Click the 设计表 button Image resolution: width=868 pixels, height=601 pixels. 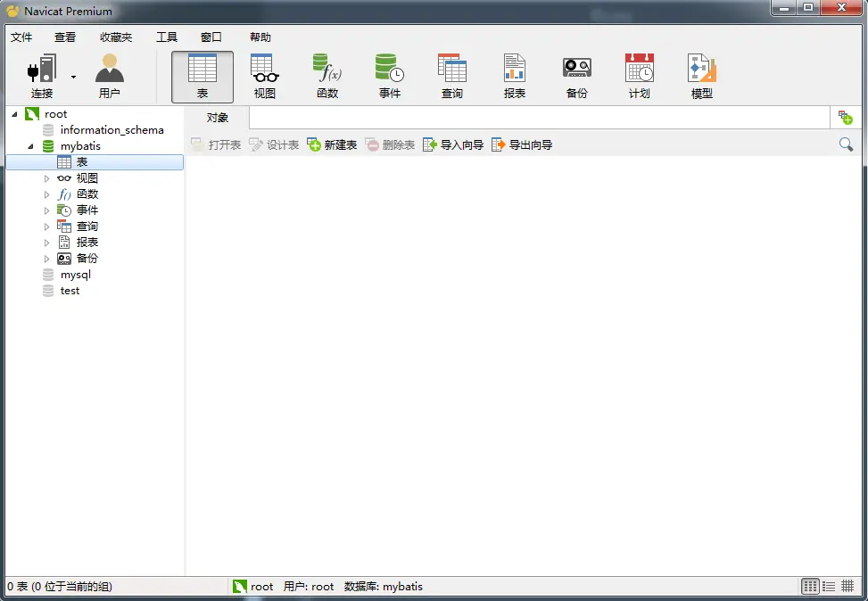click(x=274, y=145)
